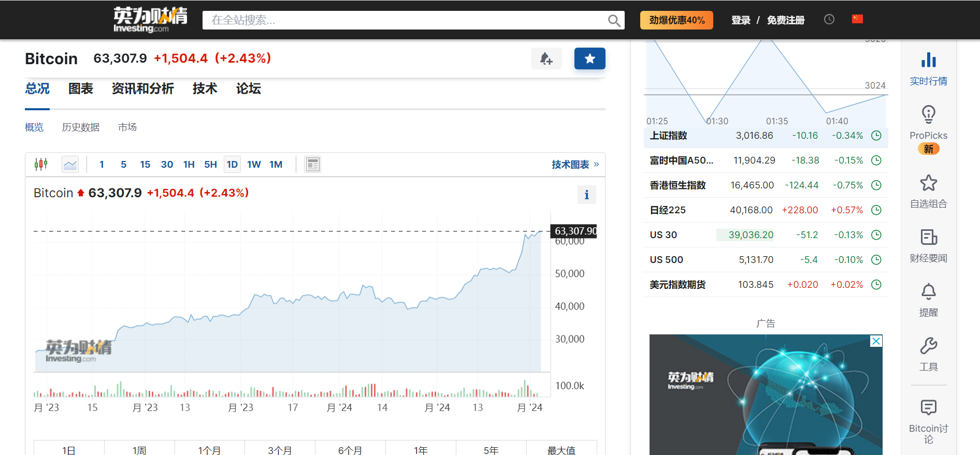The height and width of the screenshot is (455, 980).
Task: Toggle the blue watchlist star button
Action: click(x=589, y=58)
